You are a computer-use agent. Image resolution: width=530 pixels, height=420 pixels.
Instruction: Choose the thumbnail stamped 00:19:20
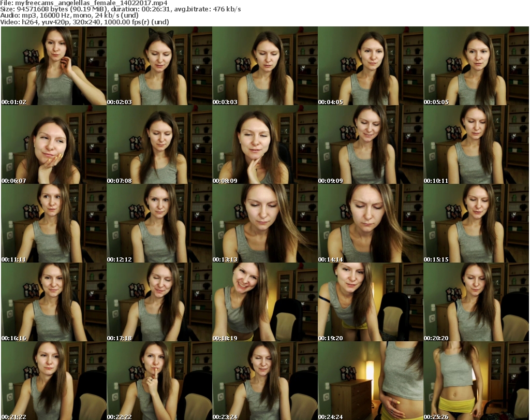click(371, 302)
